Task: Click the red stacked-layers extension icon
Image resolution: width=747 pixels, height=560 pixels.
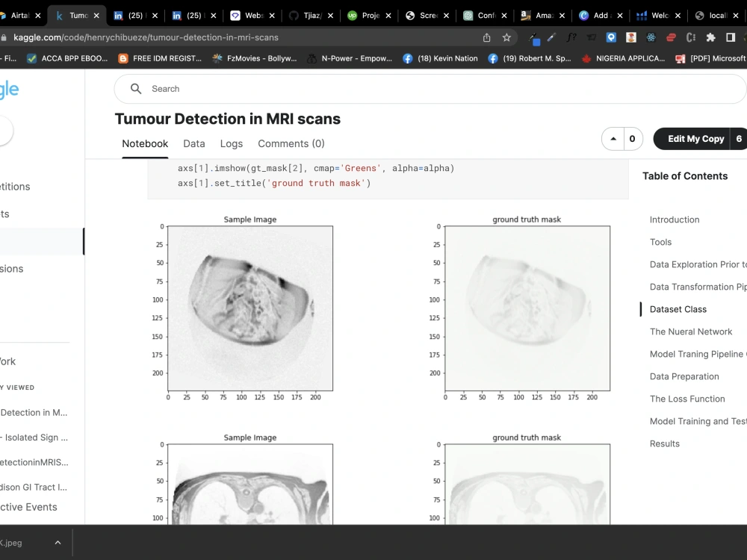Action: pos(671,37)
